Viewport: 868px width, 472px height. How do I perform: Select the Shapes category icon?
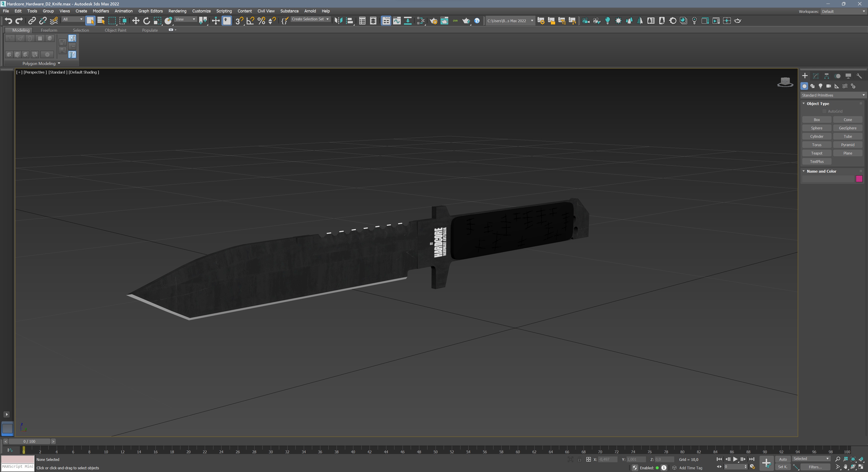813,86
